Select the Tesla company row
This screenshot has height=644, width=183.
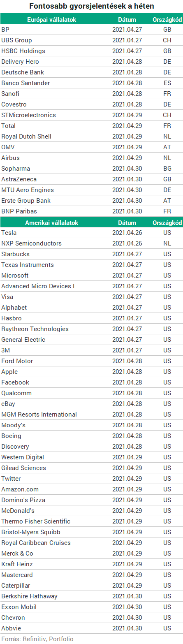pyautogui.click(x=91, y=233)
